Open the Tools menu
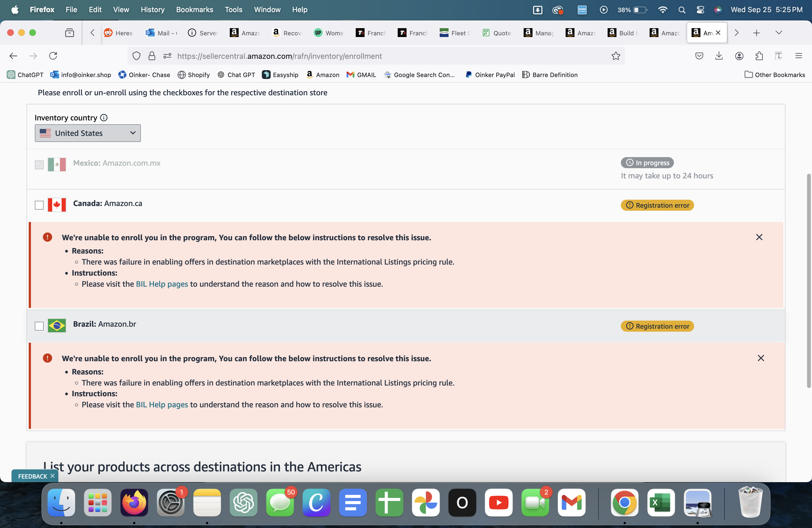The height and width of the screenshot is (528, 812). coord(233,10)
